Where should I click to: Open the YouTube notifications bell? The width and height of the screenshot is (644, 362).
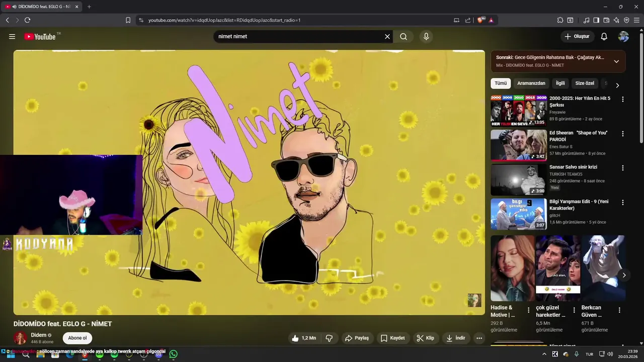(604, 36)
